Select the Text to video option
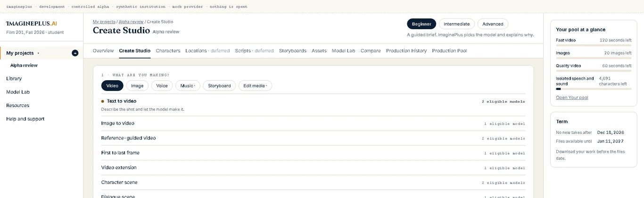Image resolution: width=644 pixels, height=198 pixels. pyautogui.click(x=313, y=105)
